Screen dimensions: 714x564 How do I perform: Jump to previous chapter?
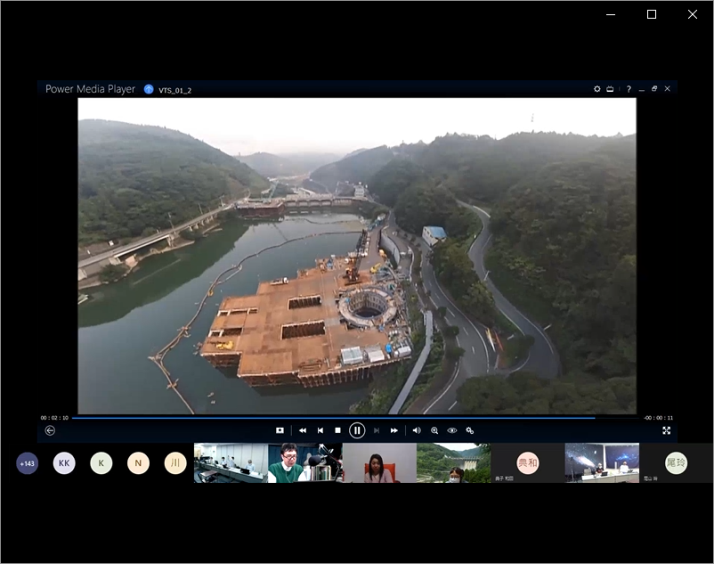click(x=320, y=430)
